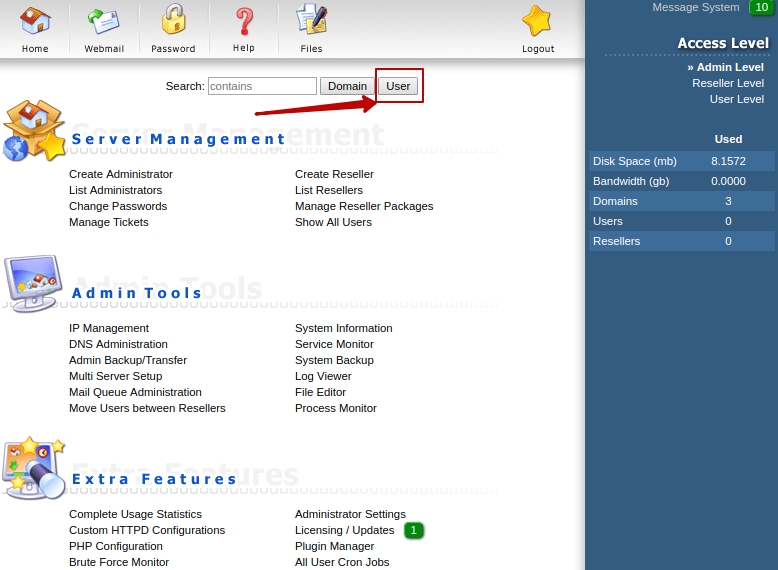Screen dimensions: 778x570
Task: Open Manage Reseller Packages
Action: [x=364, y=206]
